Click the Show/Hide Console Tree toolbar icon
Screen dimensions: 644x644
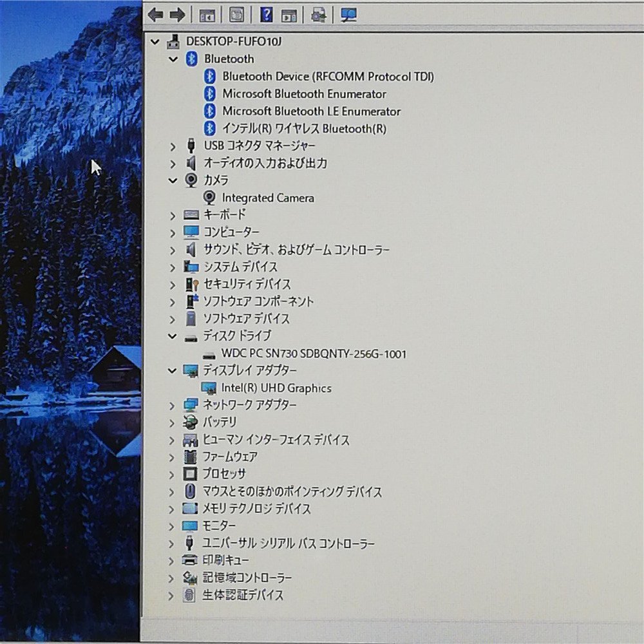tap(207, 15)
